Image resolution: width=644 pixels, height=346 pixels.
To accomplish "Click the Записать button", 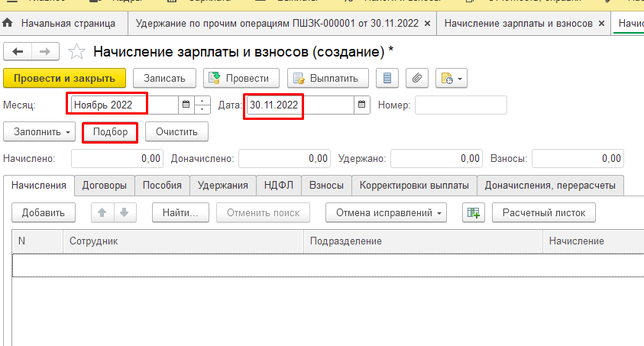I will click(x=164, y=78).
